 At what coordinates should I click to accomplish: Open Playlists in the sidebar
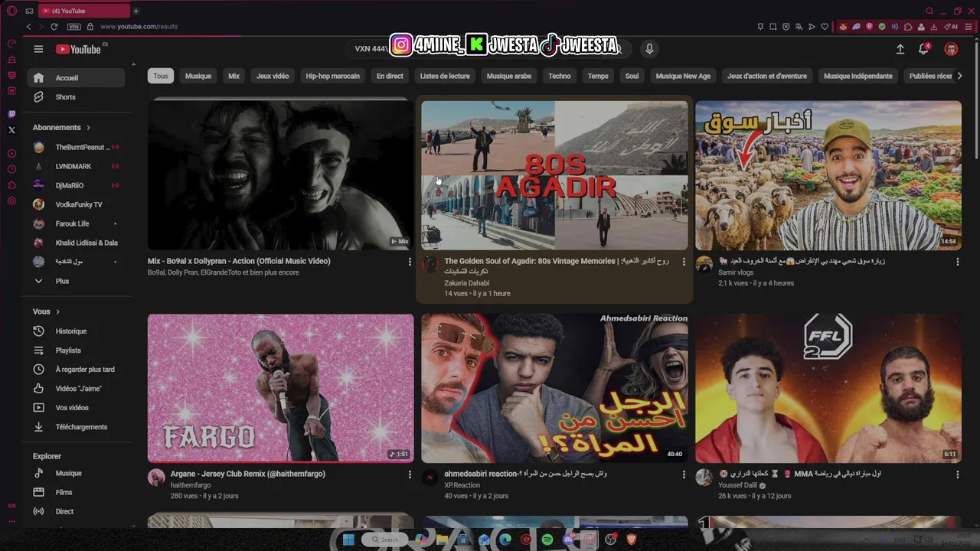point(77,350)
